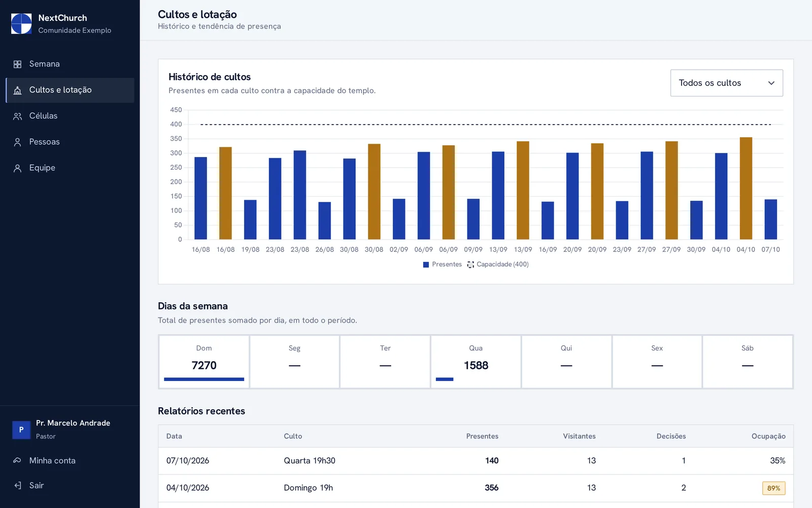Navigate to the Equipe page

pos(70,168)
